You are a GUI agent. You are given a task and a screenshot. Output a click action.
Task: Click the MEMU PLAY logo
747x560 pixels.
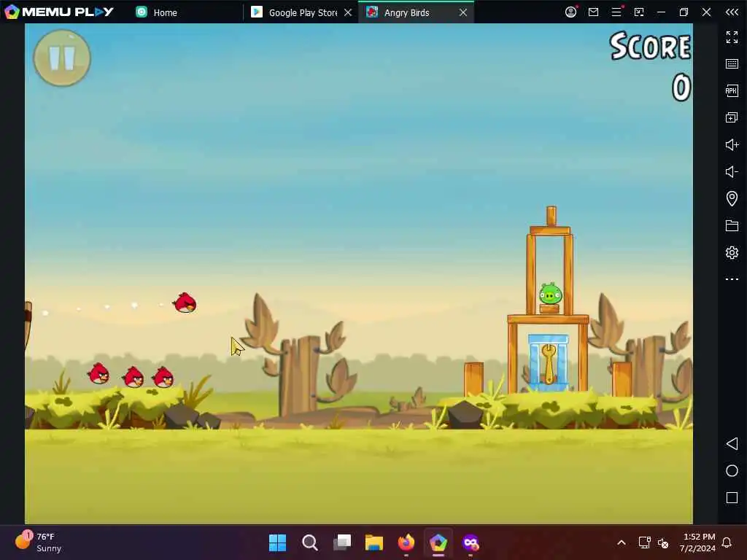pyautogui.click(x=58, y=12)
